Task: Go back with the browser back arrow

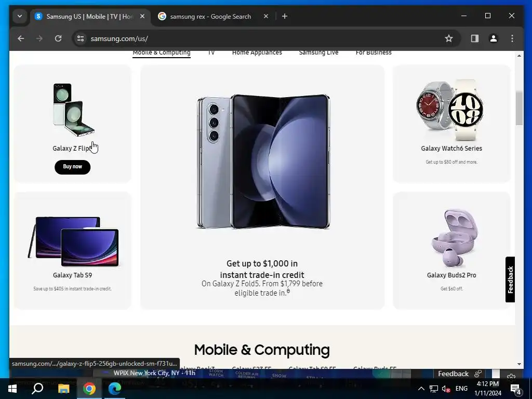Action: tap(21, 38)
